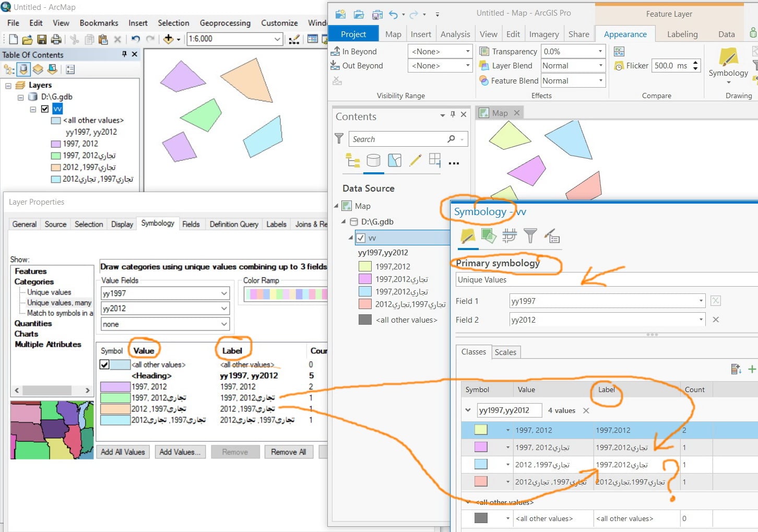Toggle vv layer visibility in Pro Contents
The image size is (758, 532).
tap(360, 238)
